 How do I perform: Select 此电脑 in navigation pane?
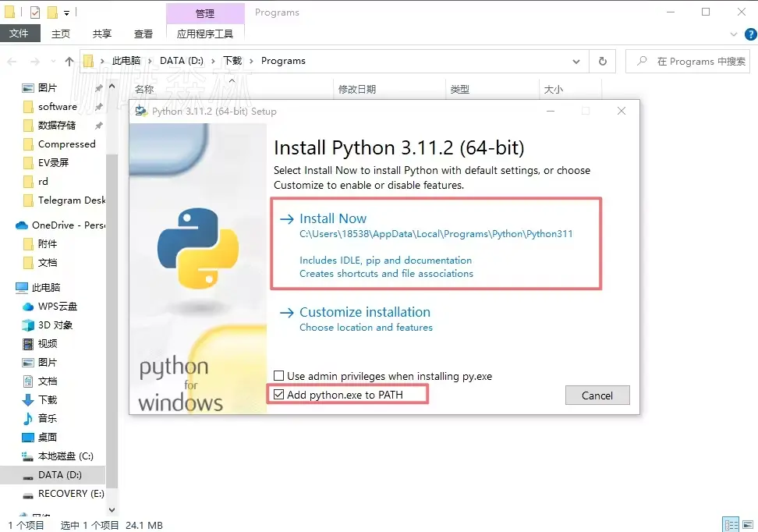click(46, 287)
